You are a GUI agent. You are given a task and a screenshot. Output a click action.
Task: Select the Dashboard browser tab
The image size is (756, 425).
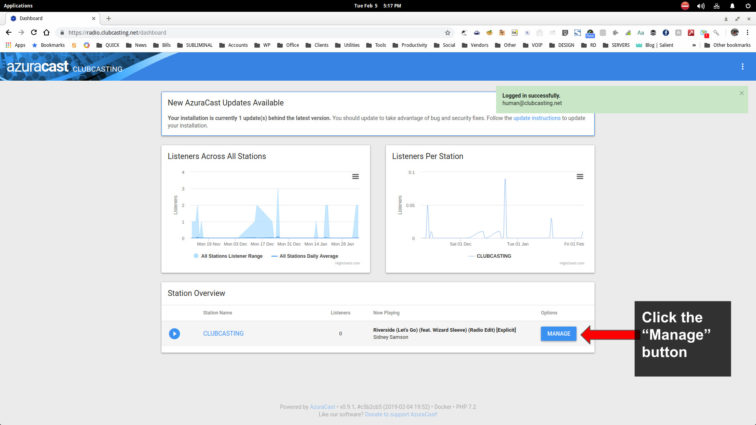[x=51, y=18]
